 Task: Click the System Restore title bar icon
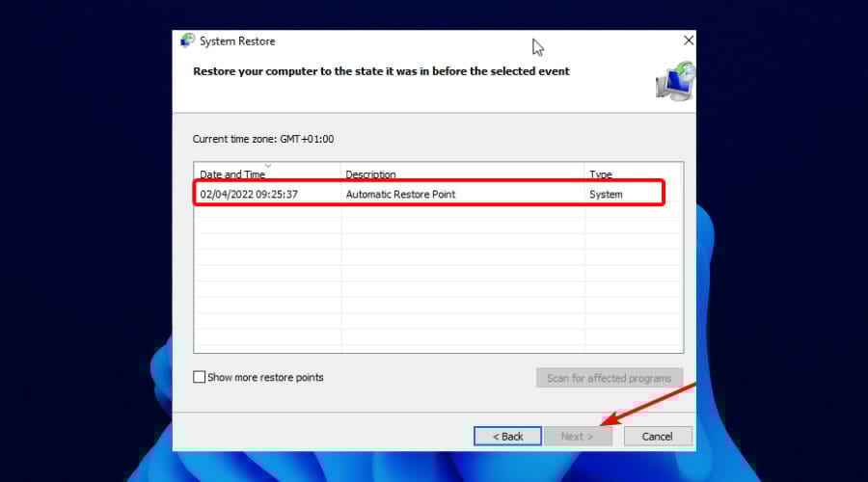pos(187,40)
